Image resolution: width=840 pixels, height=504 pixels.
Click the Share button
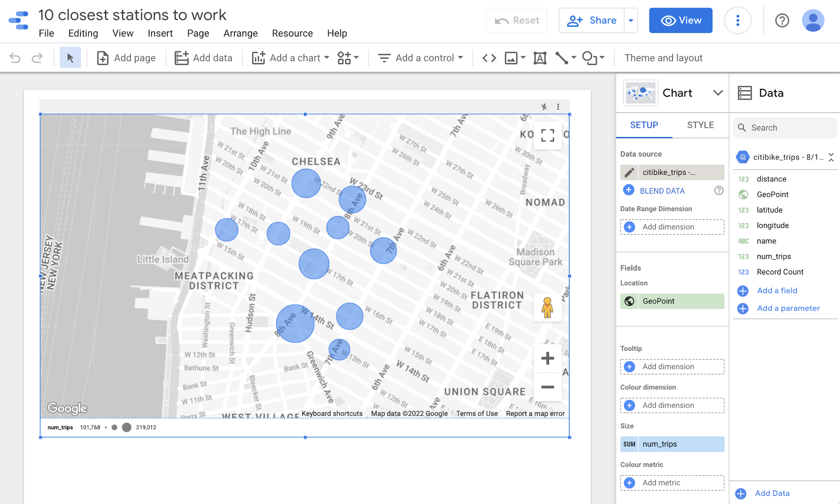[594, 20]
